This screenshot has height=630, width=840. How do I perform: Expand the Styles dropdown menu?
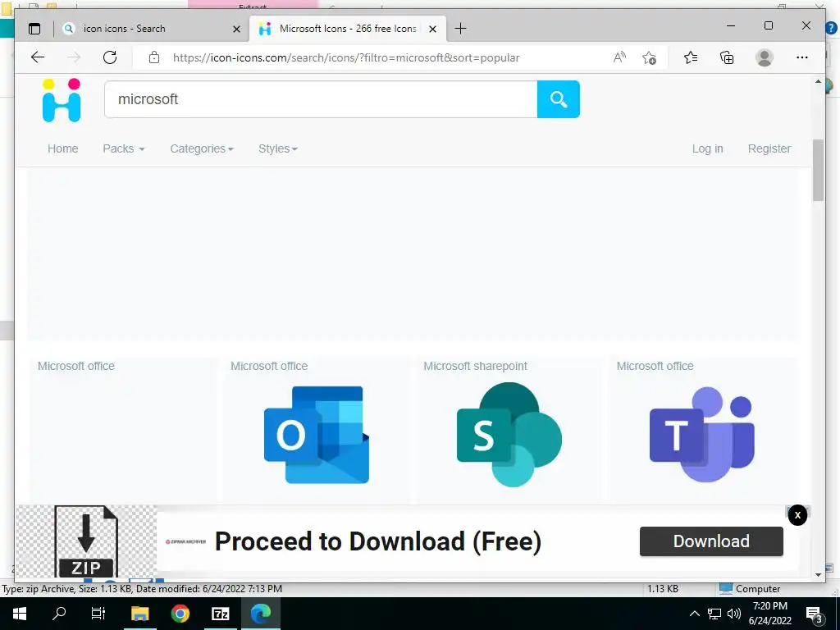click(x=277, y=148)
